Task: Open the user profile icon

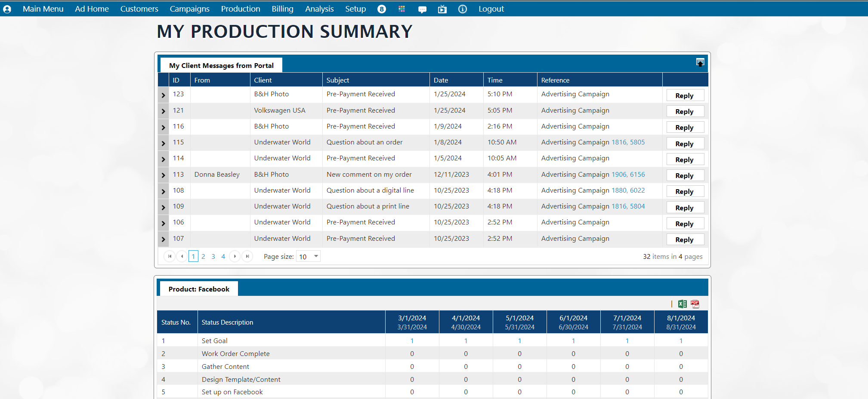Action: tap(7, 9)
